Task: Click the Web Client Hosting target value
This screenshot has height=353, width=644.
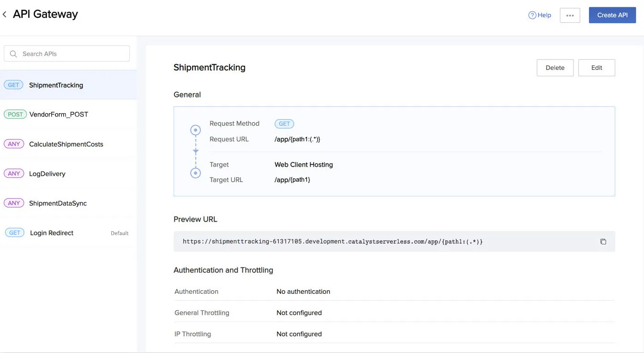Action: coord(304,164)
